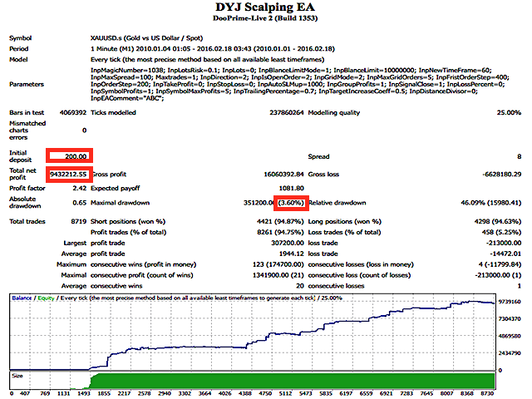Click the x-axis tick label 4388

click(x=245, y=393)
